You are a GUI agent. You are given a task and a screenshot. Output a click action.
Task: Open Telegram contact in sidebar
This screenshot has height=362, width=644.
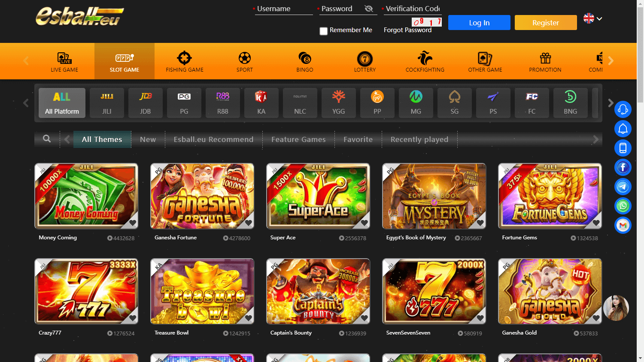623,187
